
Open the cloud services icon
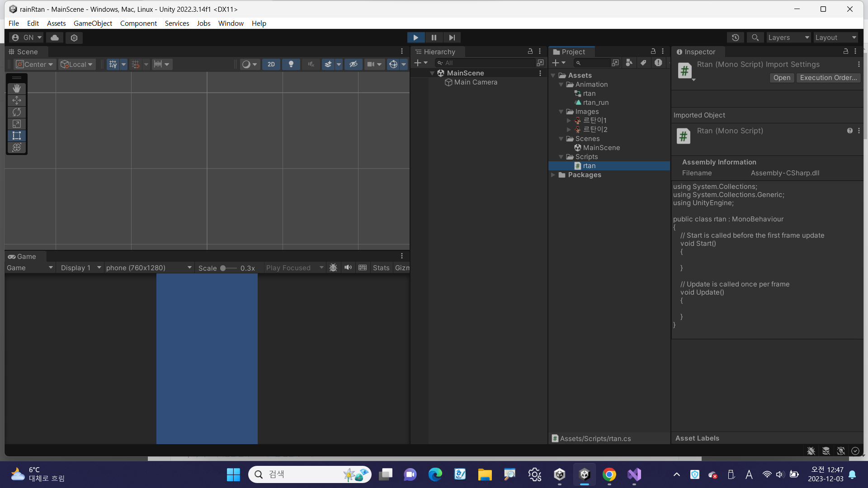point(55,38)
